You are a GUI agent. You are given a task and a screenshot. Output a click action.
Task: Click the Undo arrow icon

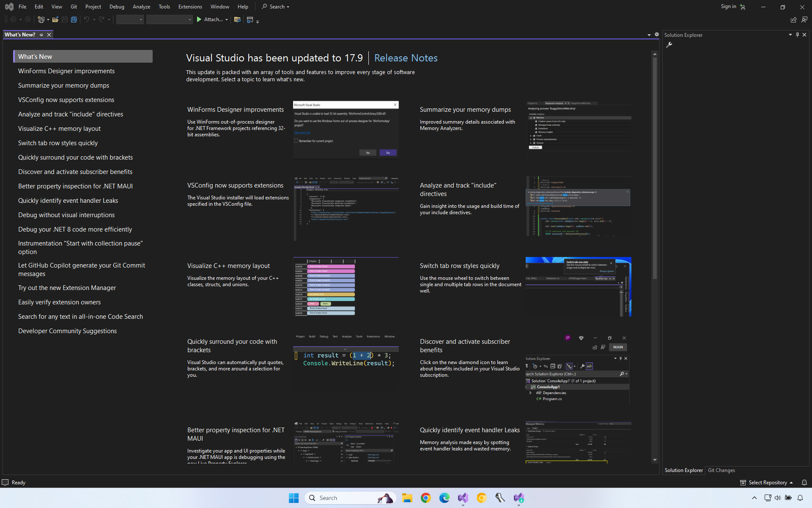[x=86, y=19]
